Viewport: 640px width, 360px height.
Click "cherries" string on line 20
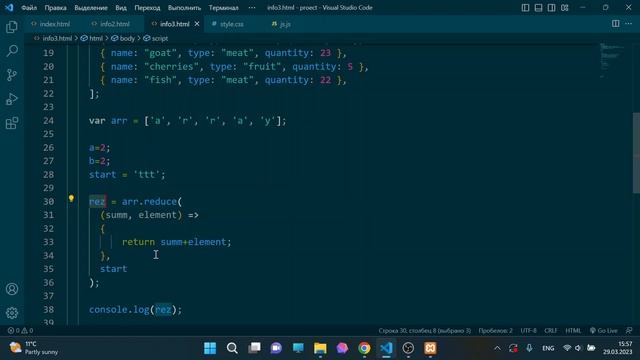click(x=171, y=67)
